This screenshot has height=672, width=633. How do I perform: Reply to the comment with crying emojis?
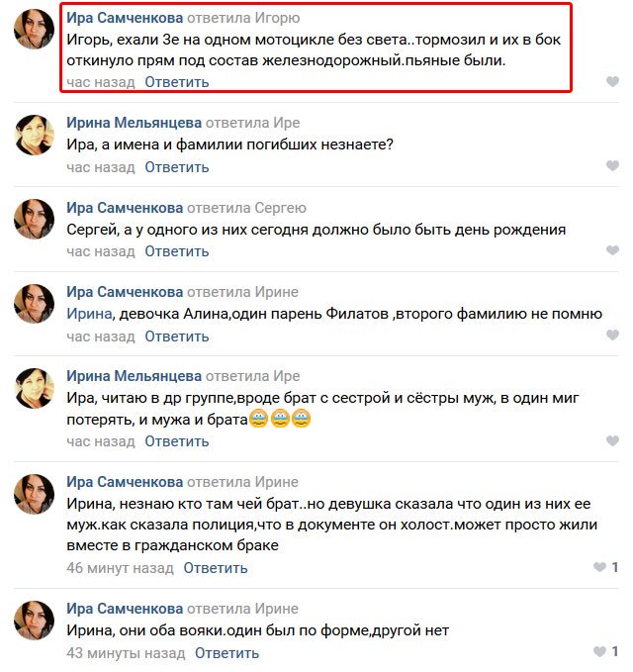[x=177, y=441]
